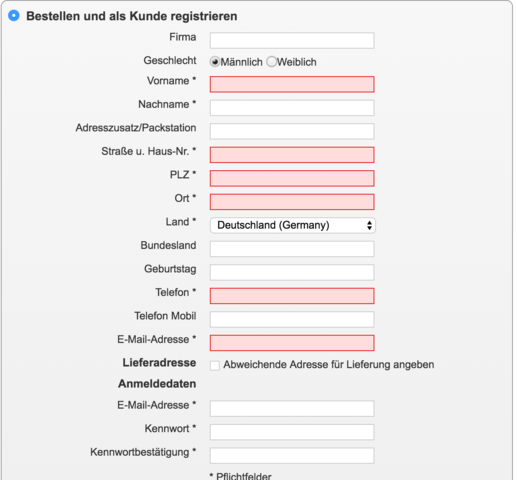This screenshot has width=517, height=480.
Task: Choose the Weiblich gender radio button
Action: [x=271, y=62]
